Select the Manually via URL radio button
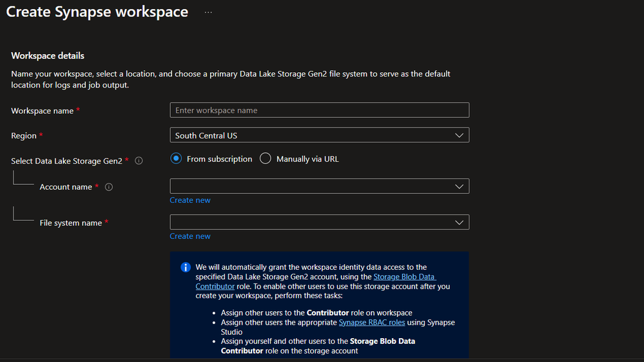This screenshot has width=644, height=362. pos(266,158)
